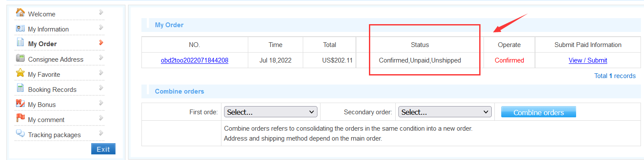Screen dimensions: 644x160
Task: Click the My Bonus icon
Action: [x=20, y=103]
